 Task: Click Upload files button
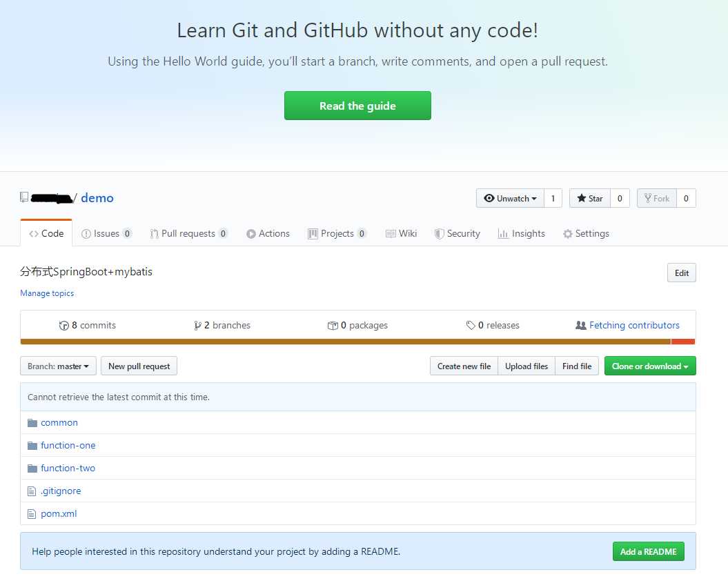point(527,366)
